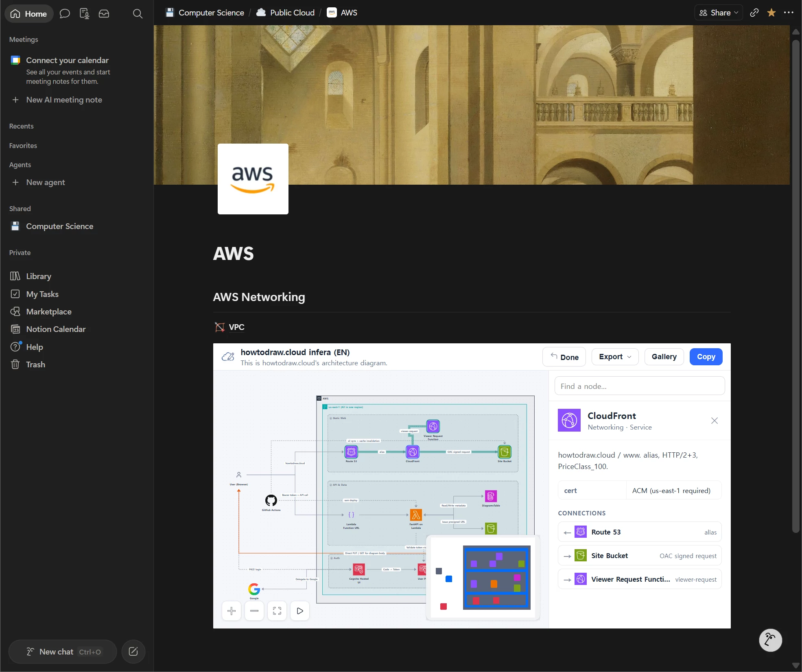The image size is (802, 672).
Task: Open My Tasks in sidebar
Action: click(42, 294)
